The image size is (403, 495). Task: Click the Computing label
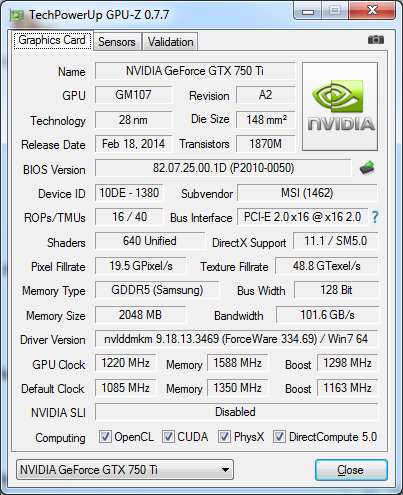(60, 438)
